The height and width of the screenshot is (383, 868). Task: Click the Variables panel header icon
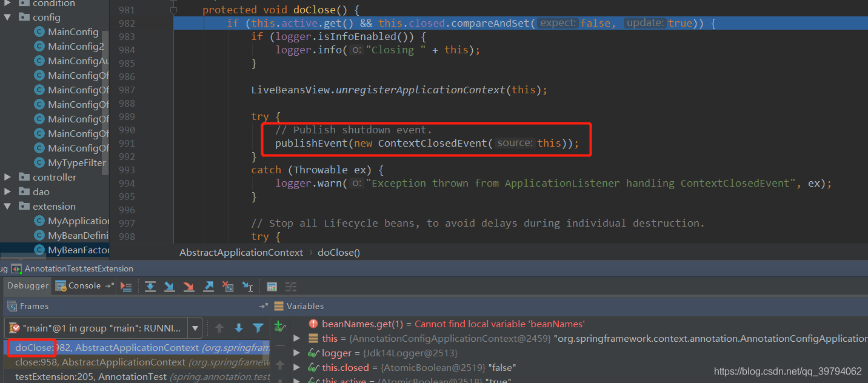(279, 306)
